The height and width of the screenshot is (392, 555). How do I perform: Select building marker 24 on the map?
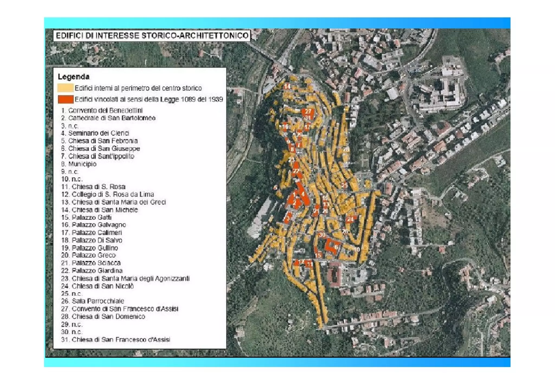pos(350,219)
